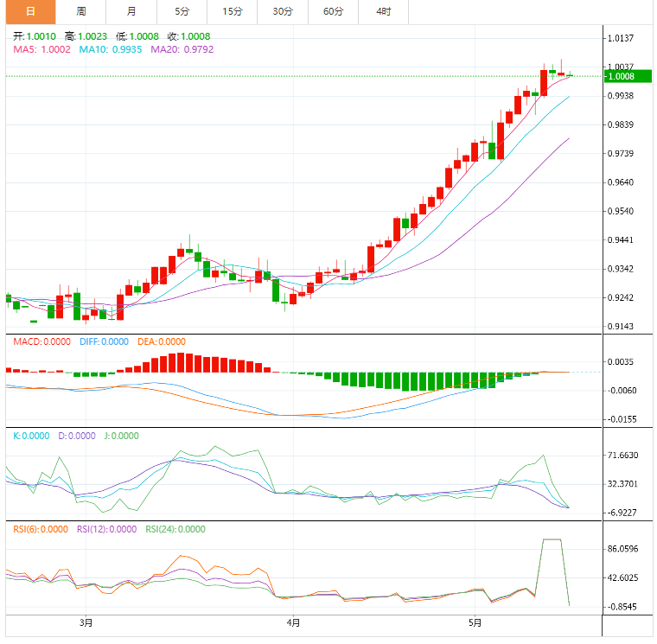The width and height of the screenshot is (657, 644).
Task: Click the 4月 marker on the time axis
Action: pos(293,622)
